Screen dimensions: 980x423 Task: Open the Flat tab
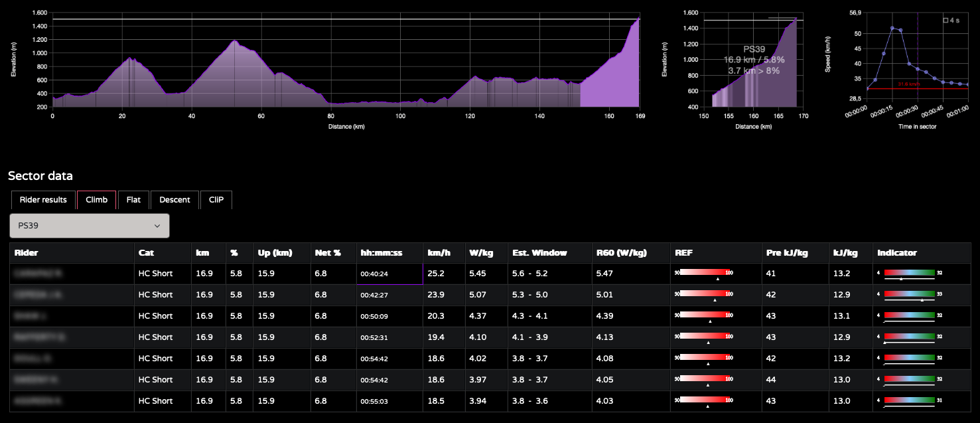(x=133, y=200)
